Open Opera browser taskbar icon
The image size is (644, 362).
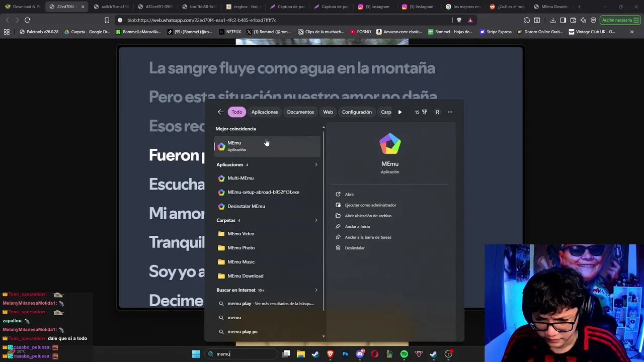point(374,354)
